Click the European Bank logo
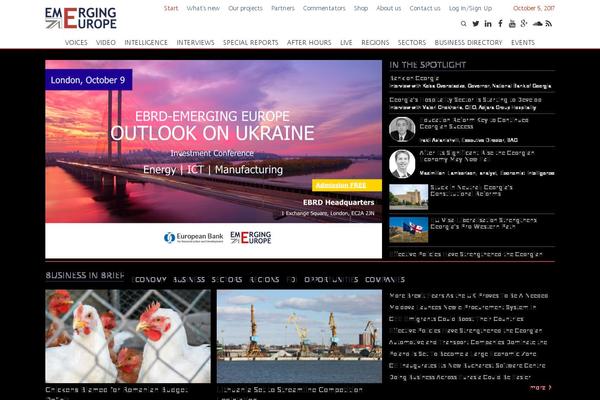 click(194, 238)
